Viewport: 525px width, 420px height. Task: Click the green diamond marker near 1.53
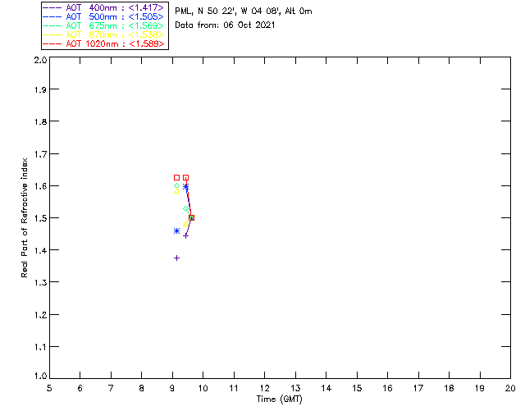[x=186, y=209]
